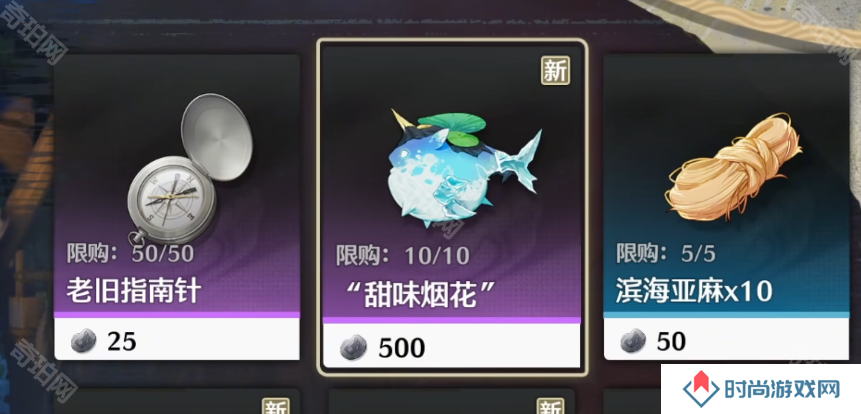The image size is (861, 414).
Task: Click the 500 price bar
Action: coord(452,345)
